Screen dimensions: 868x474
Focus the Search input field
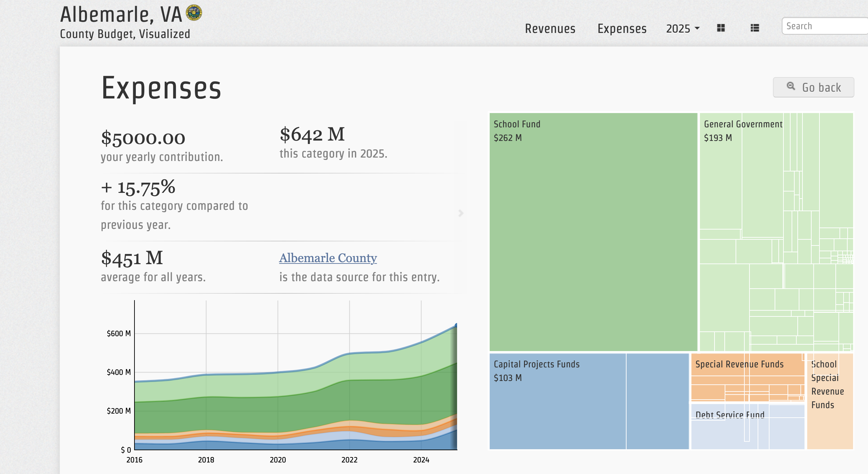click(x=825, y=26)
